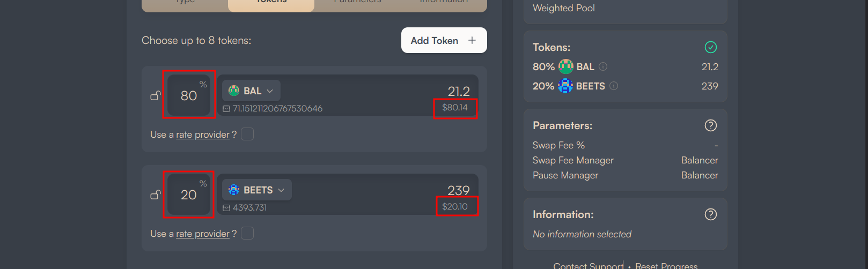Image resolution: width=868 pixels, height=269 pixels.
Task: Click the info icon next to BAL summary
Action: tap(603, 66)
